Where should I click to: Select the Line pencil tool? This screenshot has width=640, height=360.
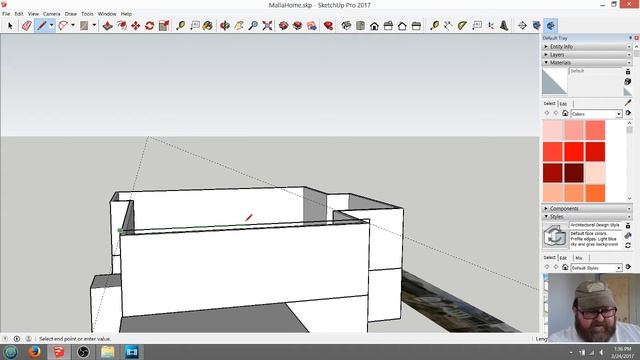tap(41, 26)
